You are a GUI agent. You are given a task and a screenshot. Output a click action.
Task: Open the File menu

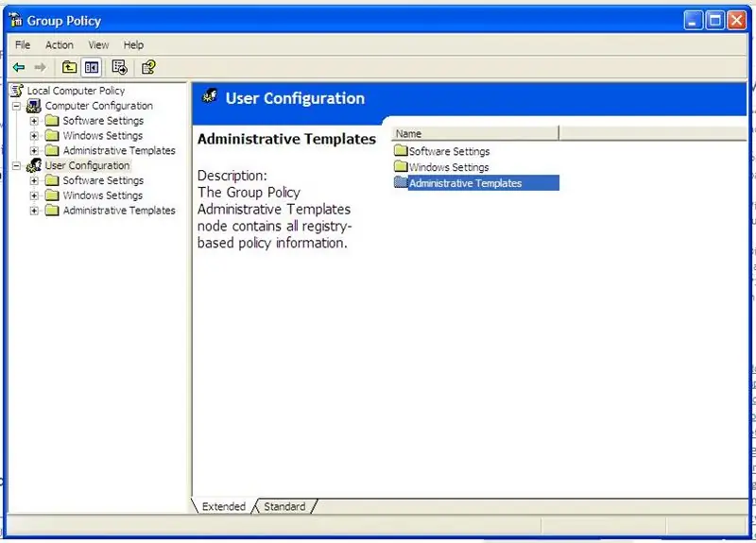pyautogui.click(x=23, y=44)
